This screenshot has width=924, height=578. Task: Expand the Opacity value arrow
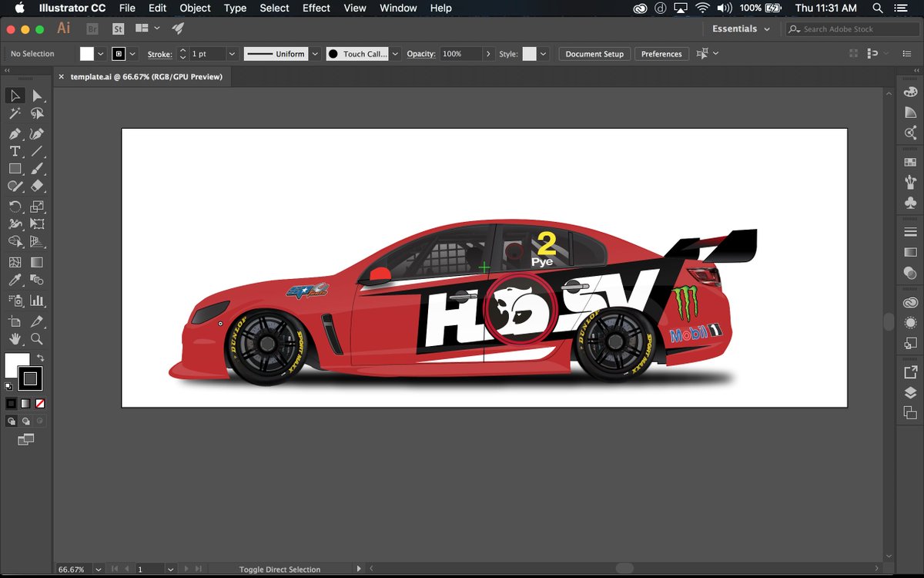(488, 54)
